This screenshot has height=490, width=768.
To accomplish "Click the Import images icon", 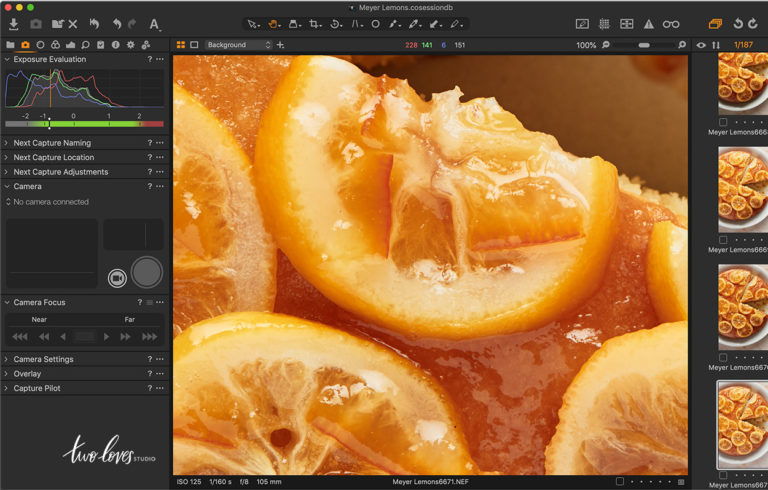I will (14, 24).
